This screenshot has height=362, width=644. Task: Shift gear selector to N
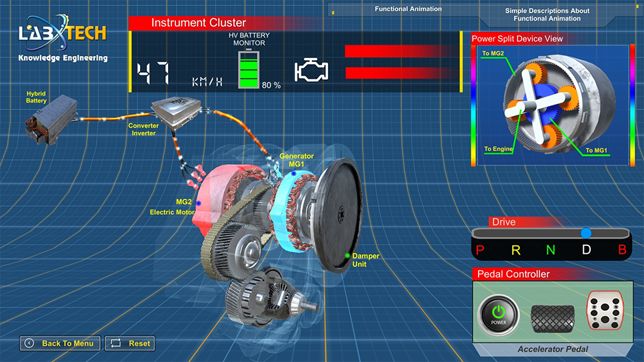pos(551,250)
